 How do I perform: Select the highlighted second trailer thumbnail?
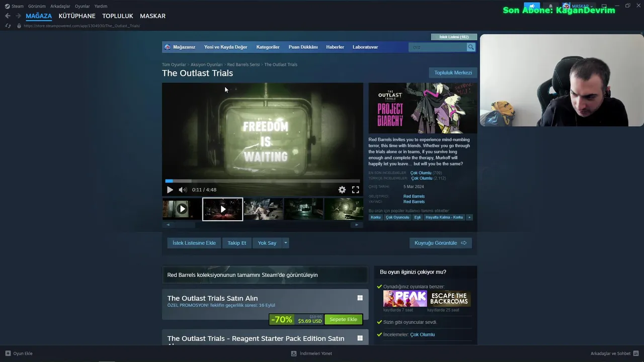click(x=222, y=209)
